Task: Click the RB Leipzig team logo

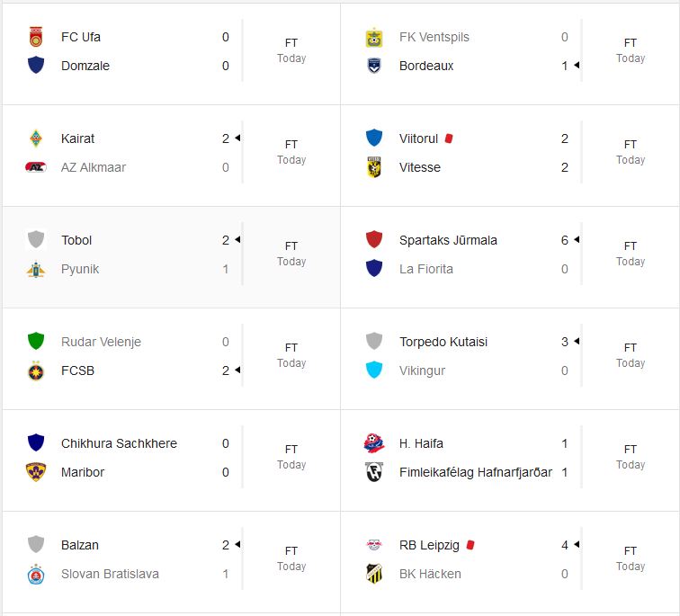Action: pos(374,545)
